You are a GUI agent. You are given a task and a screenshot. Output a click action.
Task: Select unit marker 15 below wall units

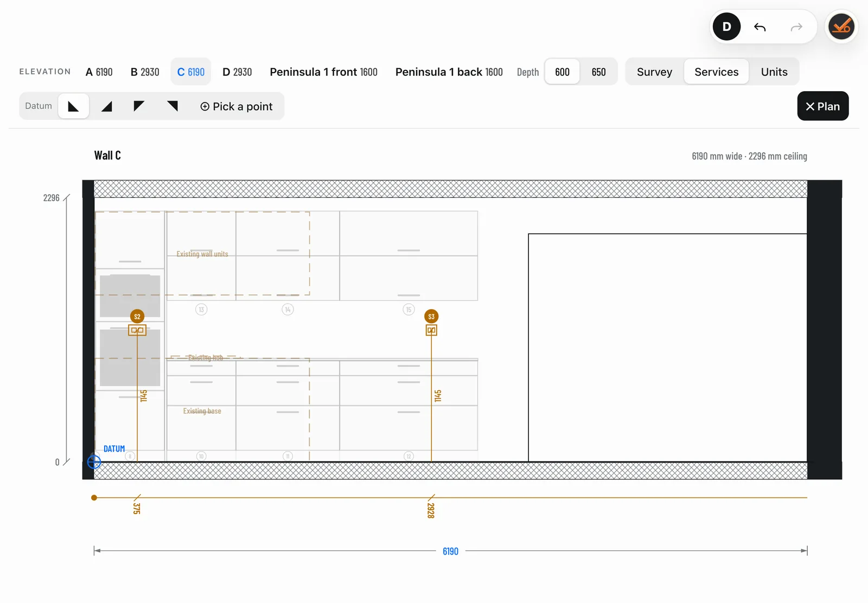409,310
